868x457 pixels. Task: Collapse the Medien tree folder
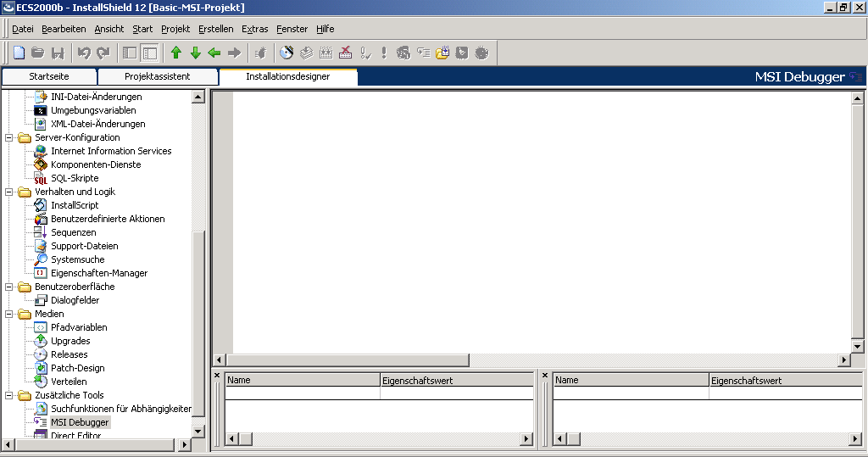pos(9,314)
